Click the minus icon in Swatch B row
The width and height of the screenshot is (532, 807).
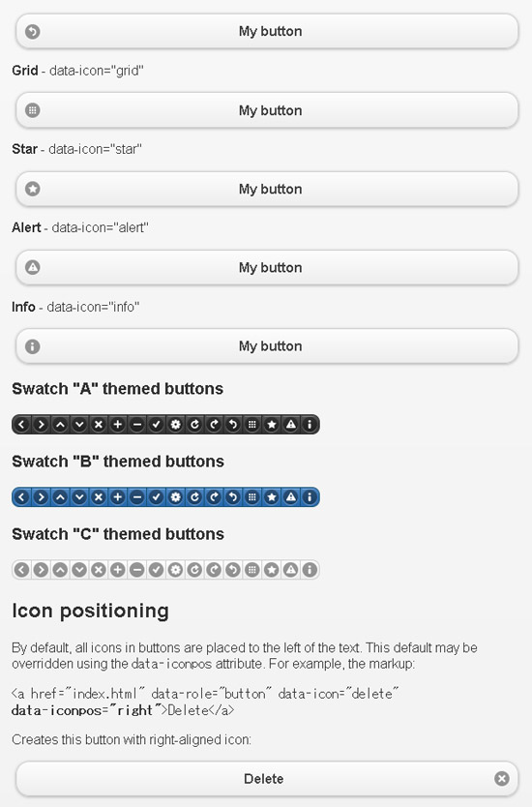coord(136,497)
